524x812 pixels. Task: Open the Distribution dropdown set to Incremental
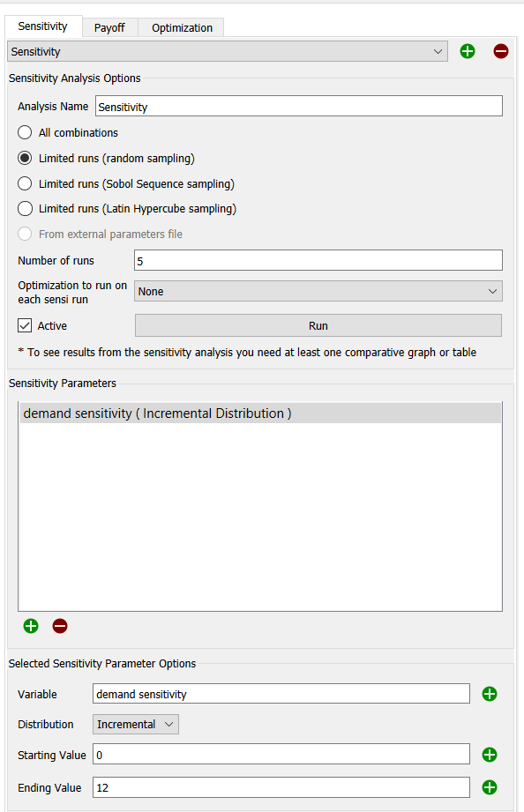click(x=136, y=725)
